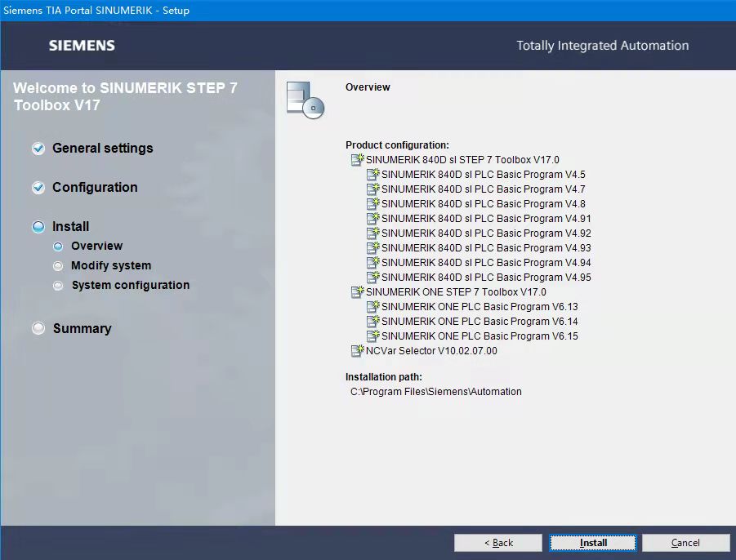Click the PLC Basic Program V4.93 icon

click(x=373, y=248)
